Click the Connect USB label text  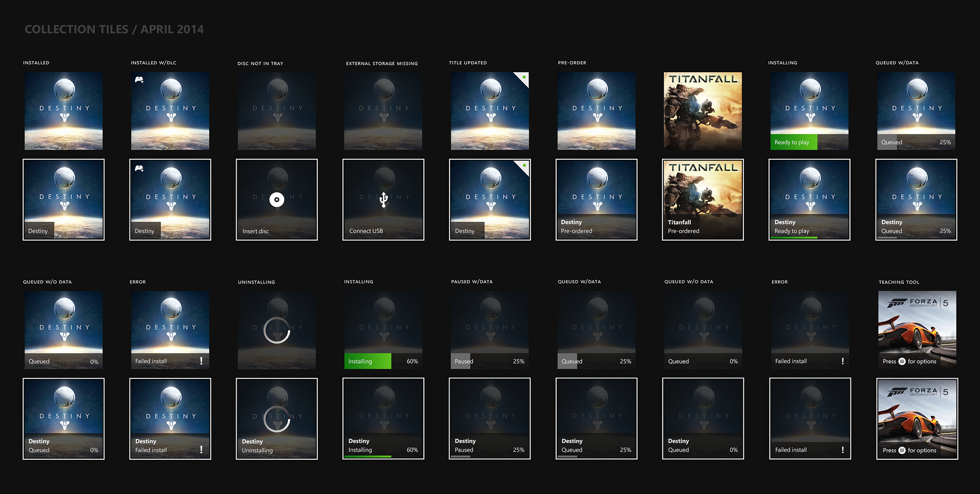[x=366, y=231]
